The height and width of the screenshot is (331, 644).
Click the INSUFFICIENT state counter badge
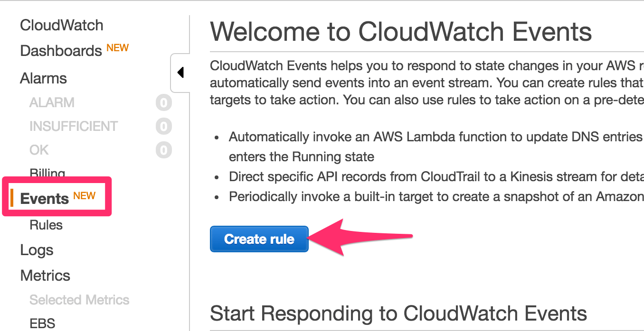click(163, 126)
